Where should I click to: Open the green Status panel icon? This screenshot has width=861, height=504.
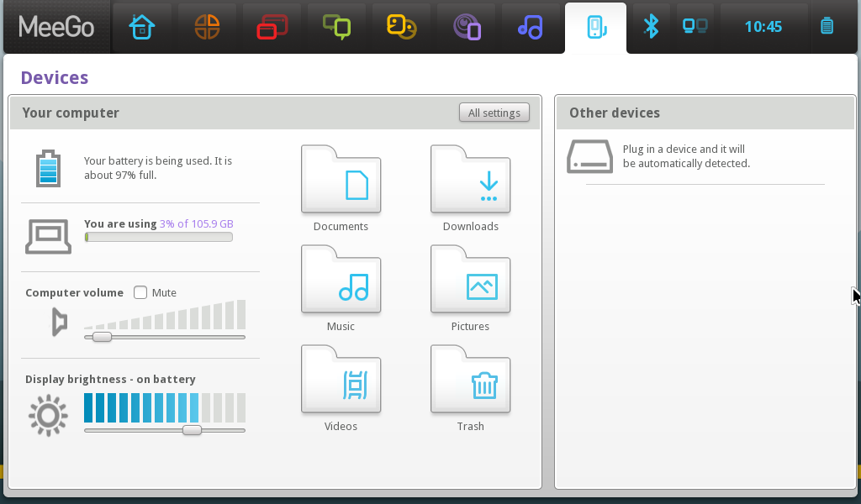click(335, 26)
